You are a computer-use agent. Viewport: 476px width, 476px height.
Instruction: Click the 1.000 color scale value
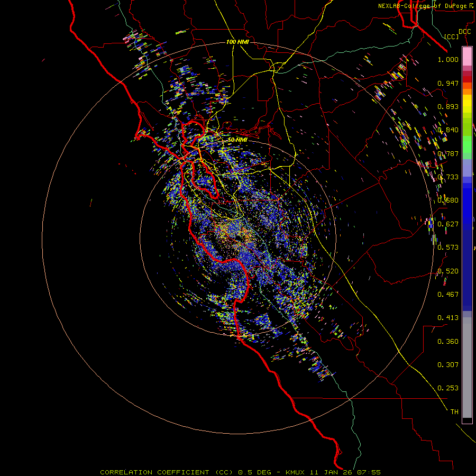[448, 59]
